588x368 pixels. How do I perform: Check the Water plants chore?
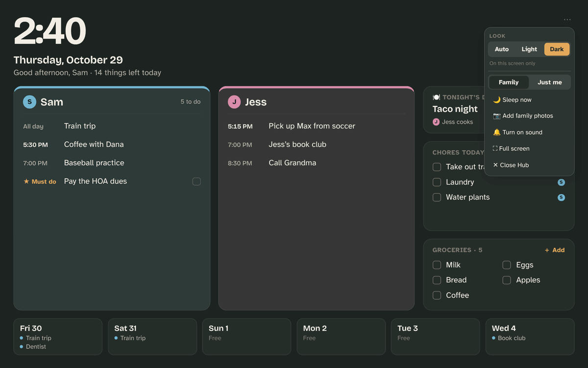pyautogui.click(x=437, y=197)
